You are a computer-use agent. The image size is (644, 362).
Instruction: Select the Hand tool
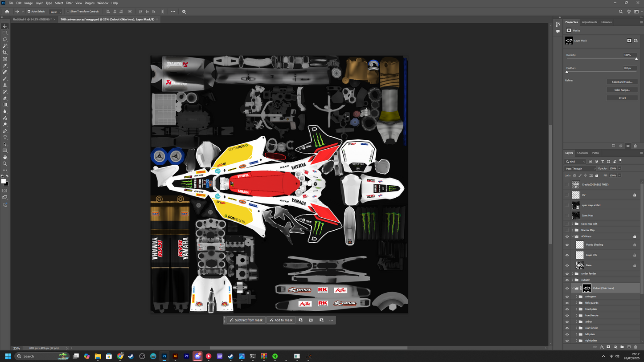click(x=5, y=157)
